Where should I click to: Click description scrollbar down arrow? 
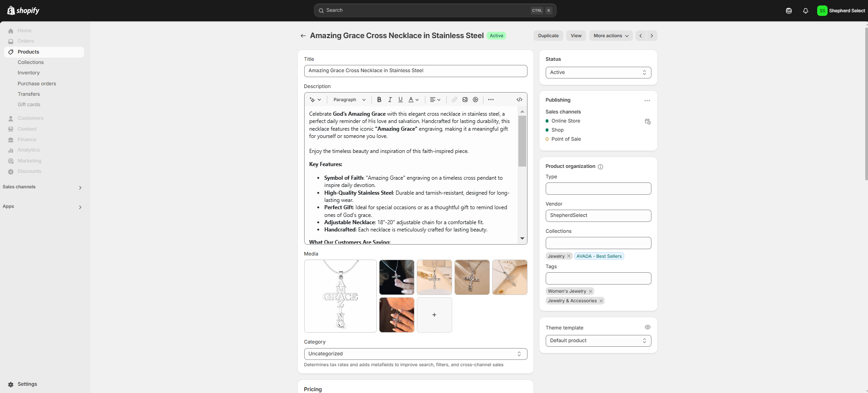click(522, 239)
